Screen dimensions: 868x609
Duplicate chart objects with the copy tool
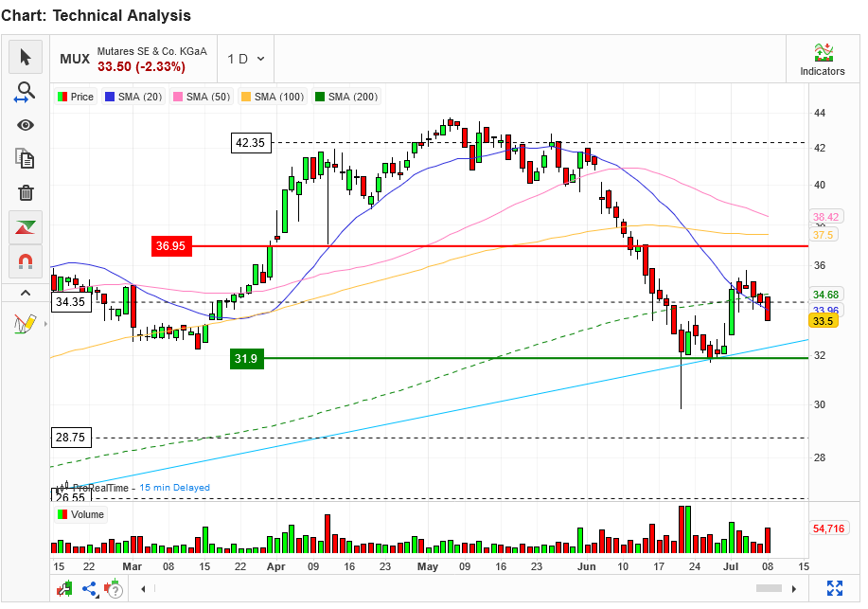(26, 158)
